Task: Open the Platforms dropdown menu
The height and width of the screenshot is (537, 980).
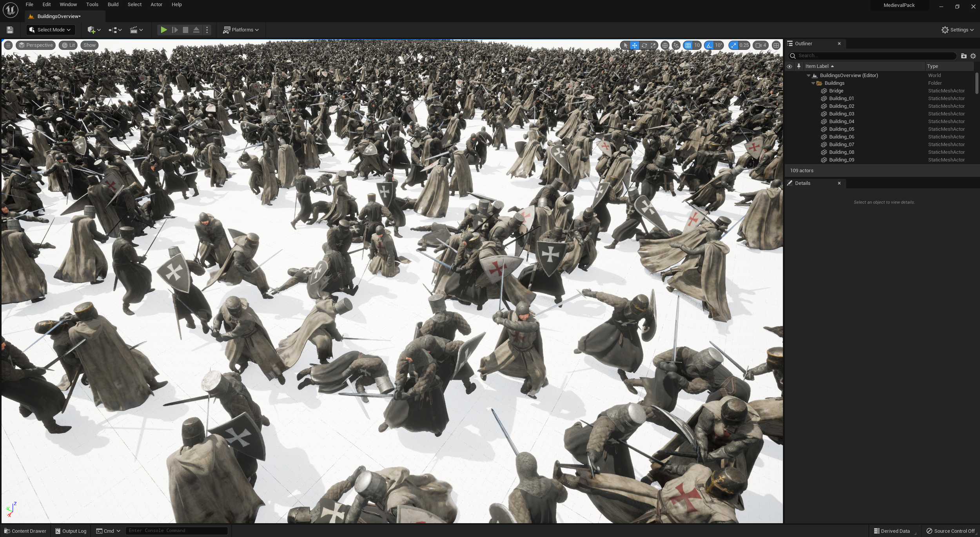Action: [x=241, y=30]
